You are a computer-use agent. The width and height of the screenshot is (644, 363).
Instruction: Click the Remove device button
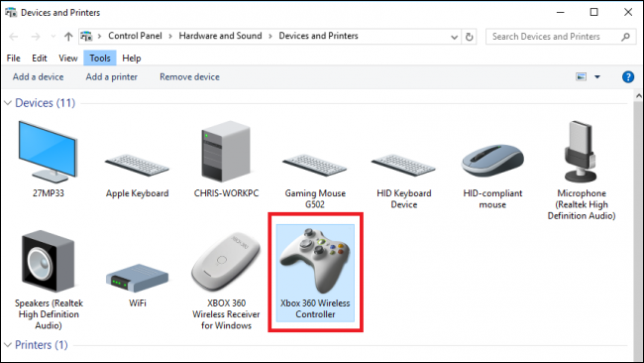point(189,77)
